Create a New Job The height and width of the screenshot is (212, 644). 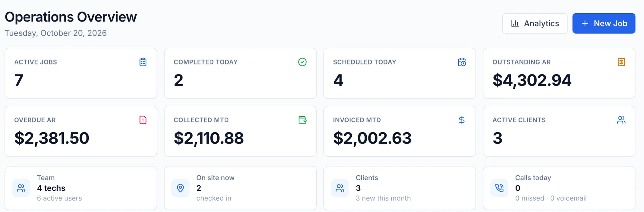[604, 23]
